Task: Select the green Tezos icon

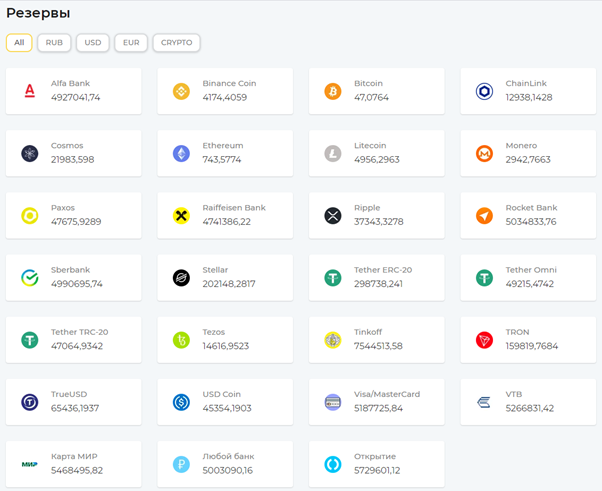Action: click(181, 340)
